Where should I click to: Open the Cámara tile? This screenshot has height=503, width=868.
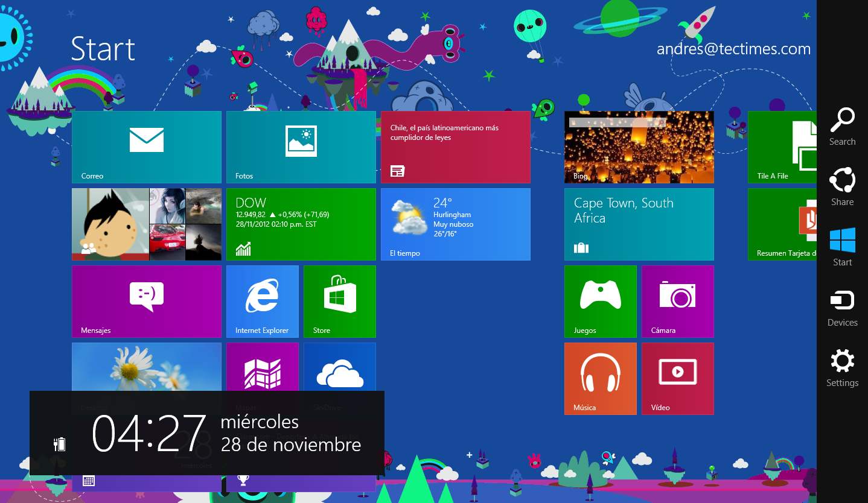pyautogui.click(x=678, y=302)
